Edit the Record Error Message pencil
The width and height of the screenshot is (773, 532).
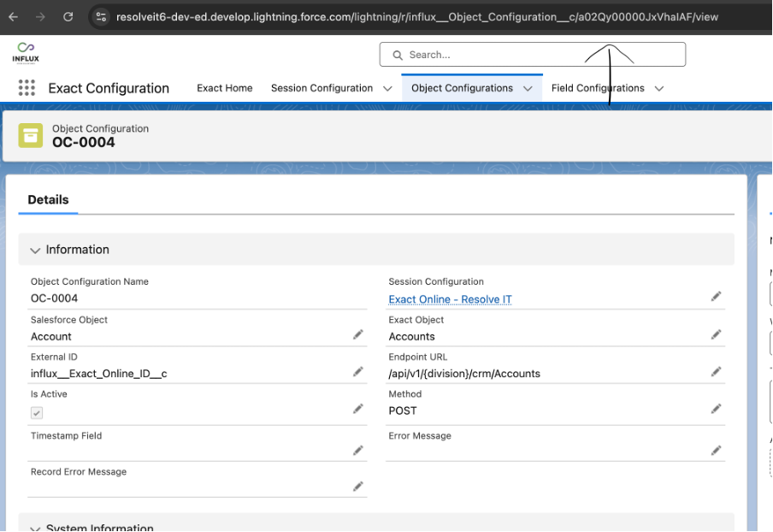(x=358, y=487)
